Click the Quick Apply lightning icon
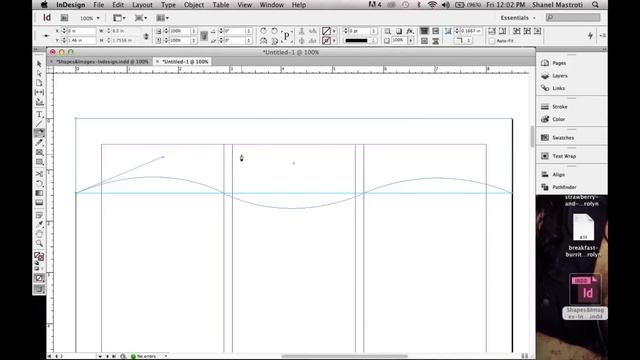The image size is (640, 360). tap(590, 36)
